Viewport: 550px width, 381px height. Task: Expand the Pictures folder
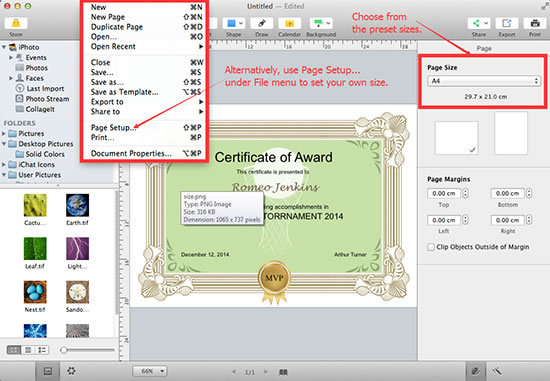4,133
